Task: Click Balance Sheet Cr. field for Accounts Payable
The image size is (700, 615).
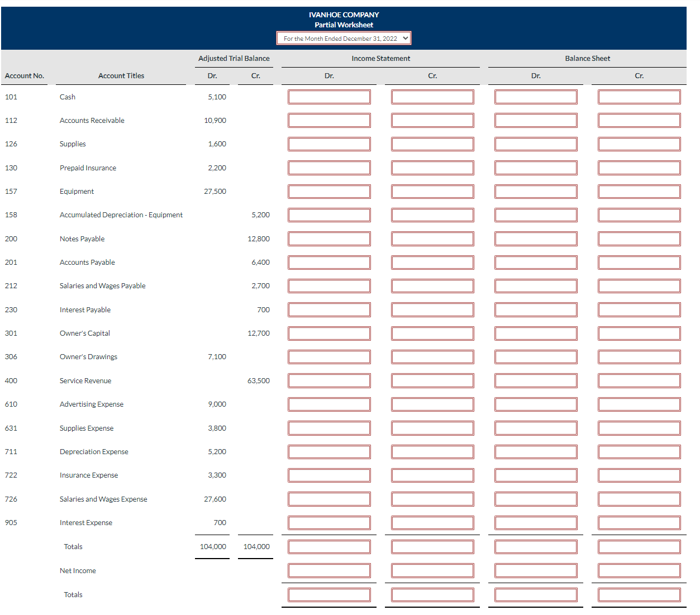Action: point(639,263)
